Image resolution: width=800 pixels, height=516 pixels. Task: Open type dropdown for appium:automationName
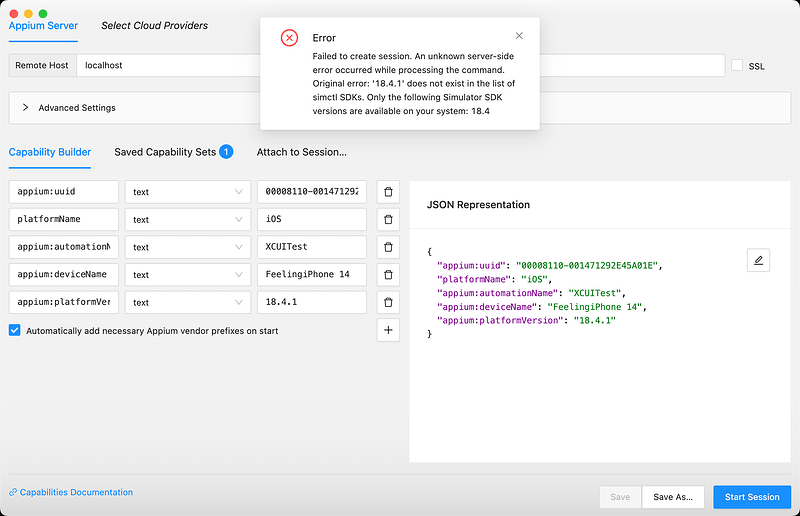(x=188, y=247)
